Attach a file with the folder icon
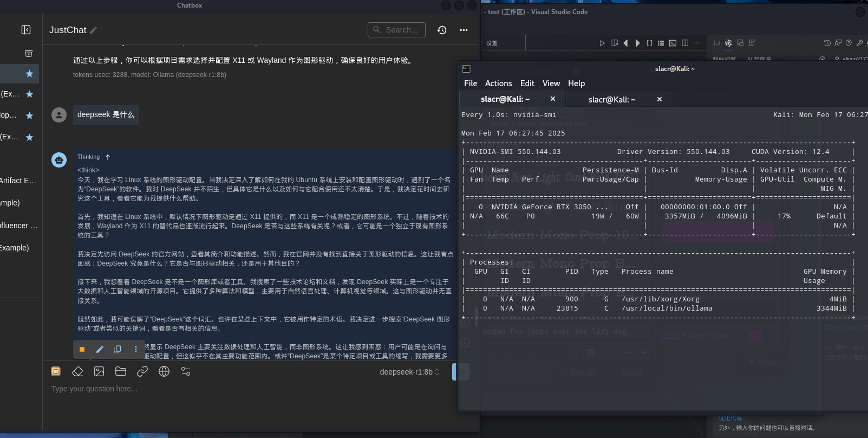 [x=121, y=371]
